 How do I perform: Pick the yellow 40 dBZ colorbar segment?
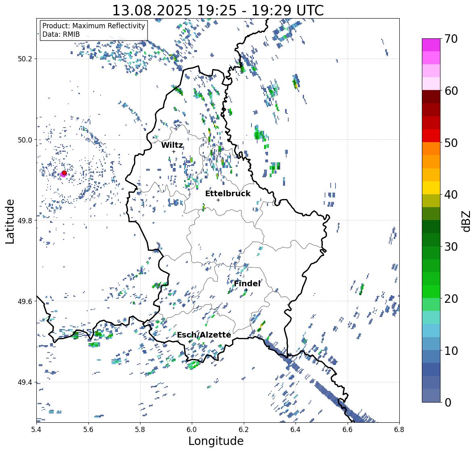(431, 188)
